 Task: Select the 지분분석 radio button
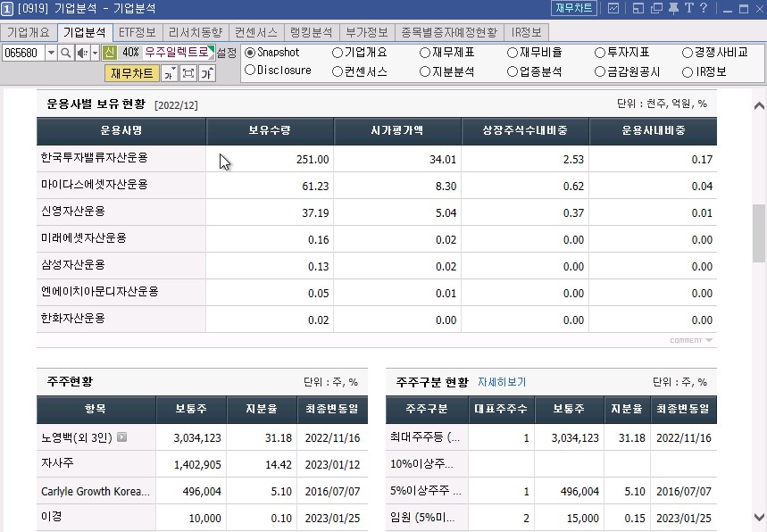[x=425, y=72]
